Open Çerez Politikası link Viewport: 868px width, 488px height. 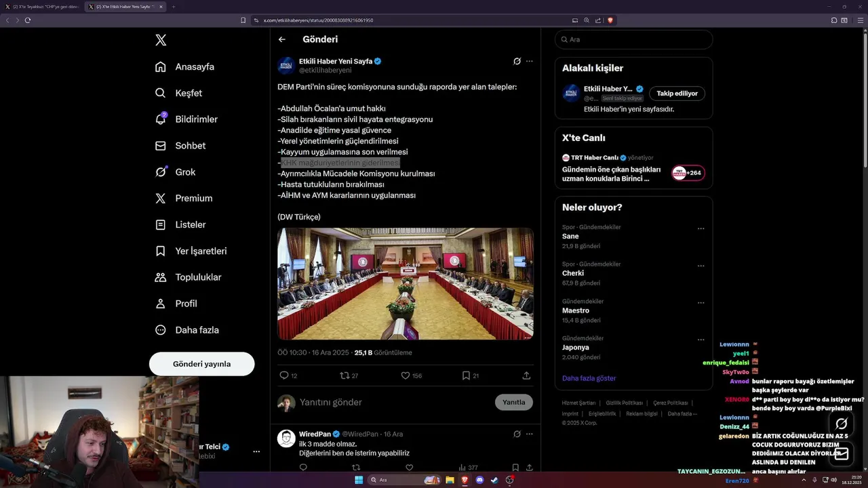(671, 403)
